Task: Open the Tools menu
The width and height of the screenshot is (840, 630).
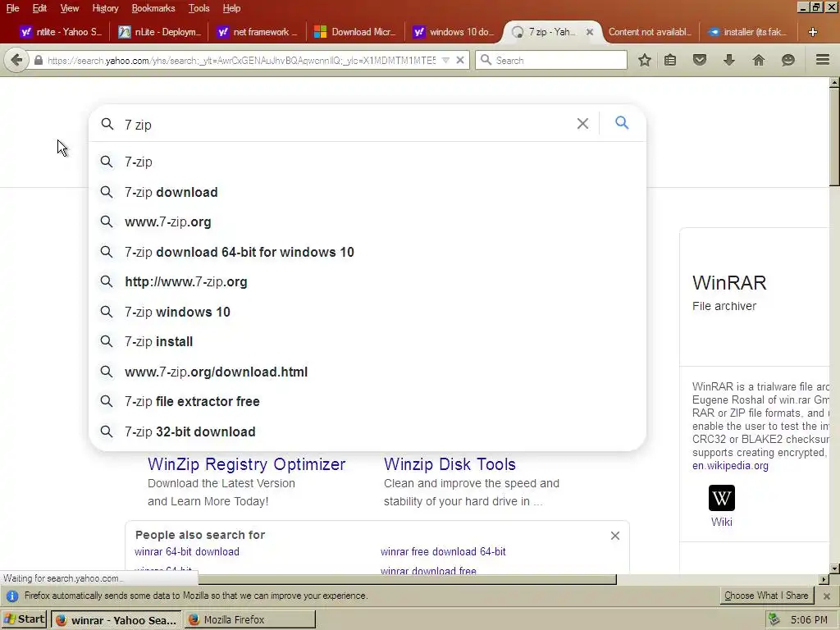Action: click(199, 8)
